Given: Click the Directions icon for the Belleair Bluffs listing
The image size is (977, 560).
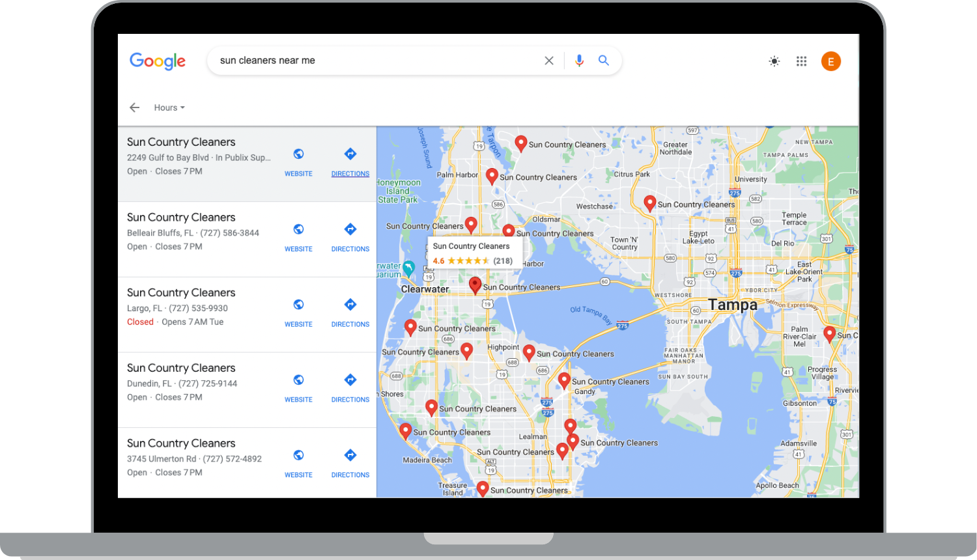Looking at the screenshot, I should coord(350,229).
